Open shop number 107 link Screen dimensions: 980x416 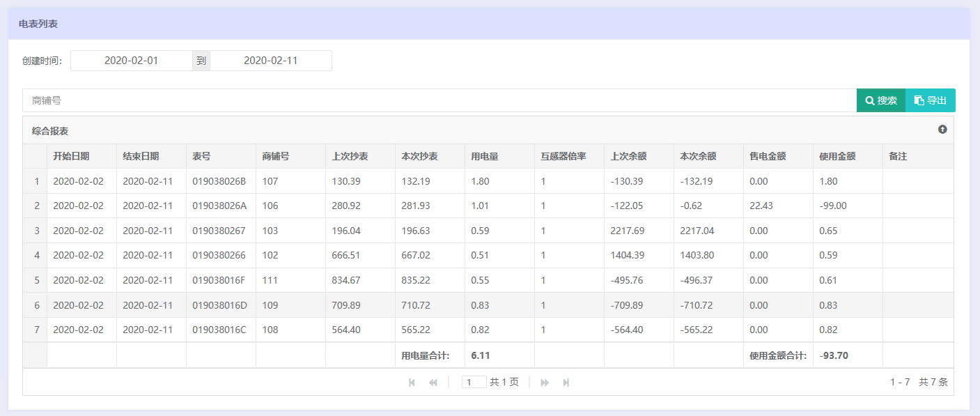tap(272, 180)
